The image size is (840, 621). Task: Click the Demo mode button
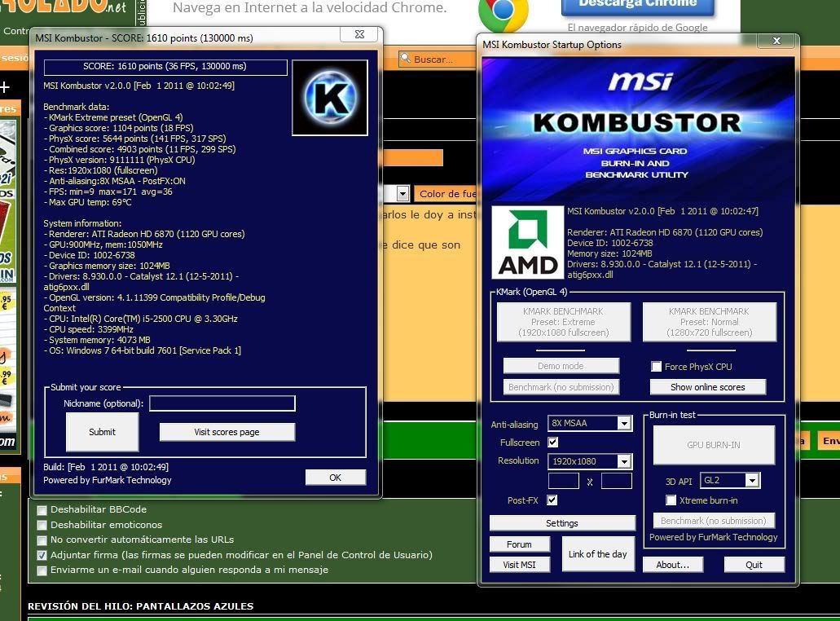tap(561, 366)
